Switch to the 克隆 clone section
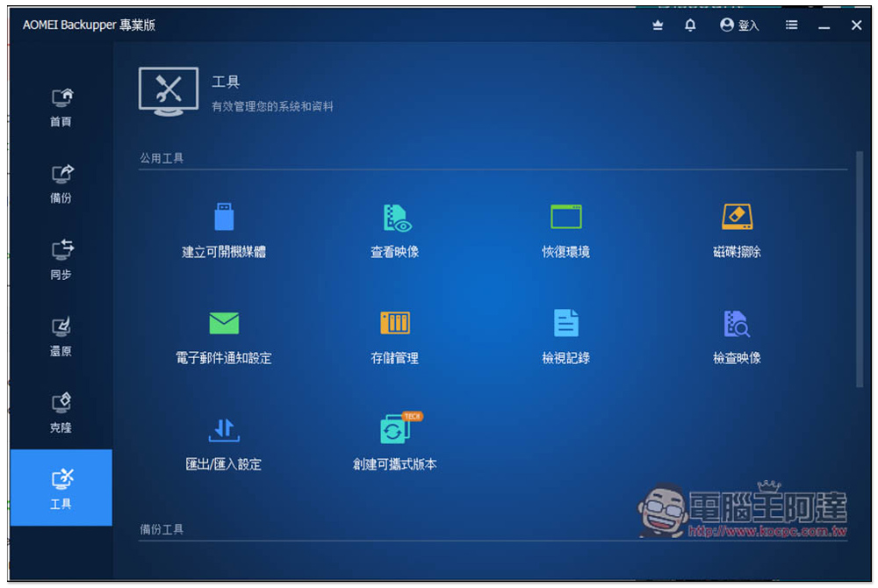The image size is (878, 588). 61,412
